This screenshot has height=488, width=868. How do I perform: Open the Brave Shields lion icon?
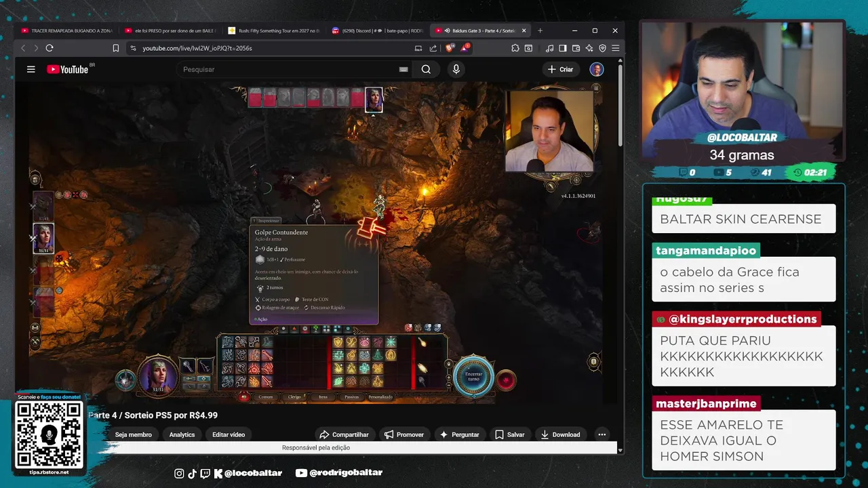pos(450,48)
